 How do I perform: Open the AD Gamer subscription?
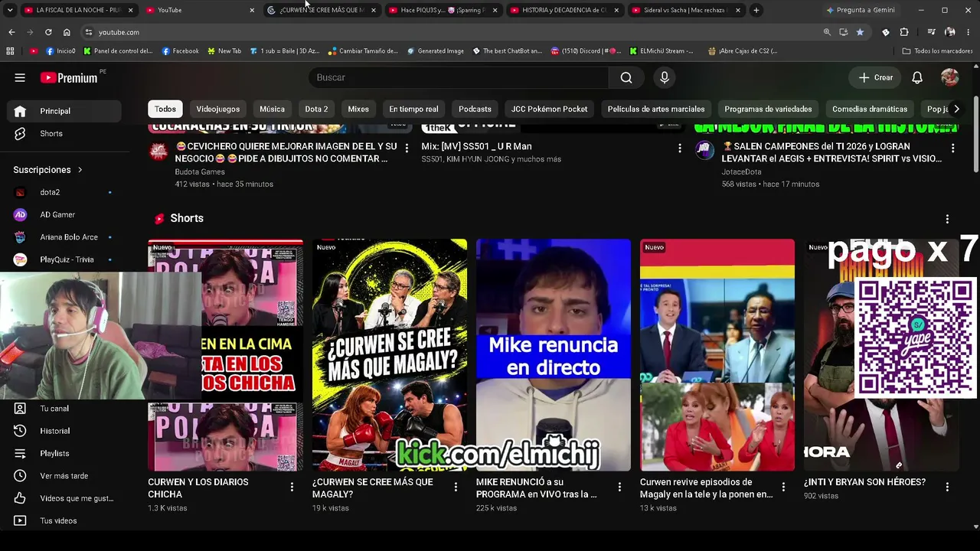click(x=64, y=214)
